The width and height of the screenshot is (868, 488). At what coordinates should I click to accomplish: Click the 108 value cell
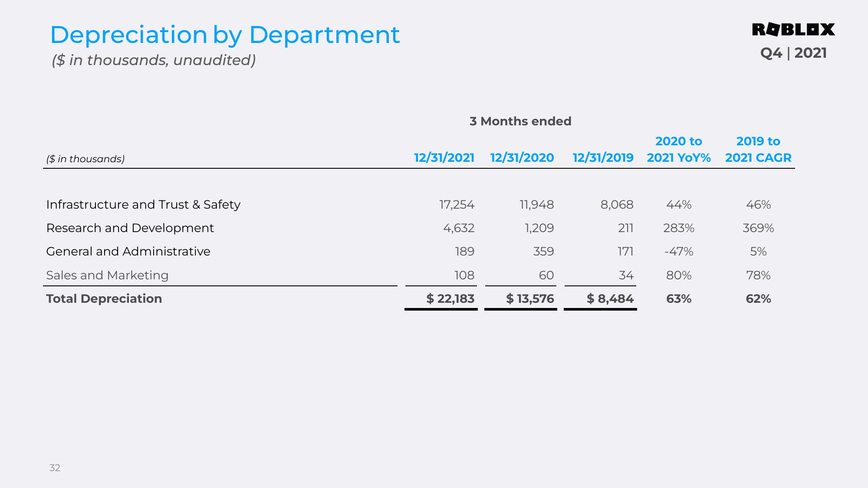pos(464,275)
